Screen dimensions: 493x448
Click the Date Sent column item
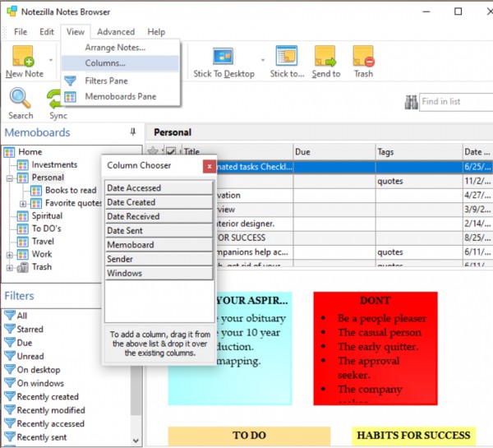click(159, 230)
